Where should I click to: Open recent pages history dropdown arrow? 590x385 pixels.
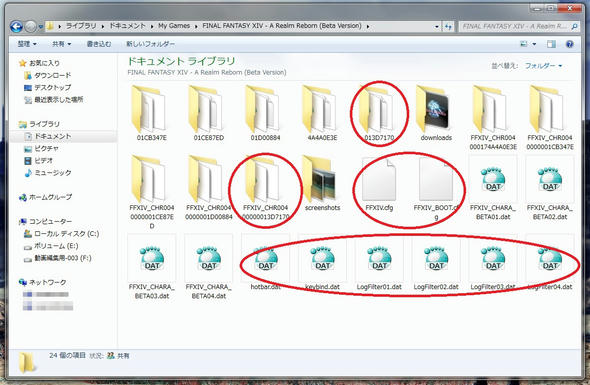[x=40, y=27]
